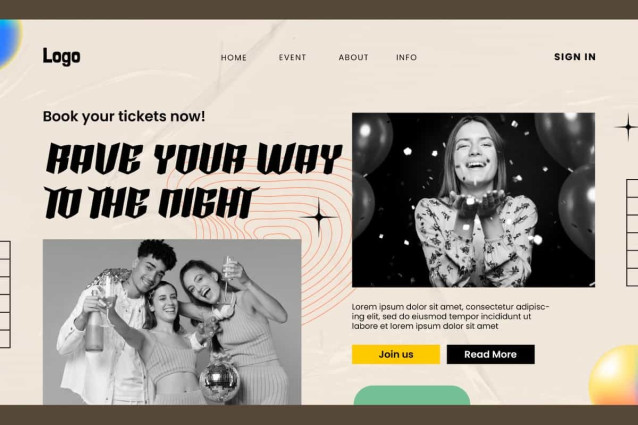Click the Logo in the header

coord(61,57)
